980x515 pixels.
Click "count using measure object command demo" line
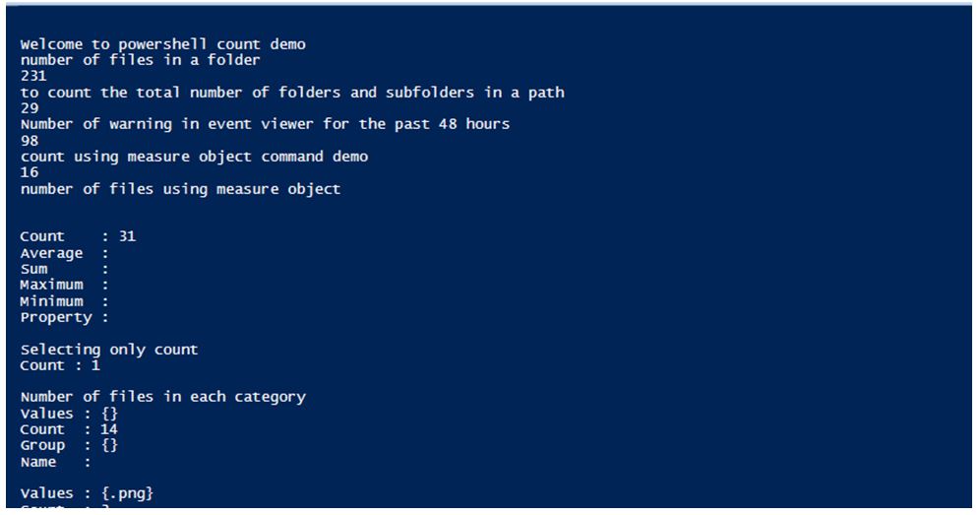tap(194, 157)
